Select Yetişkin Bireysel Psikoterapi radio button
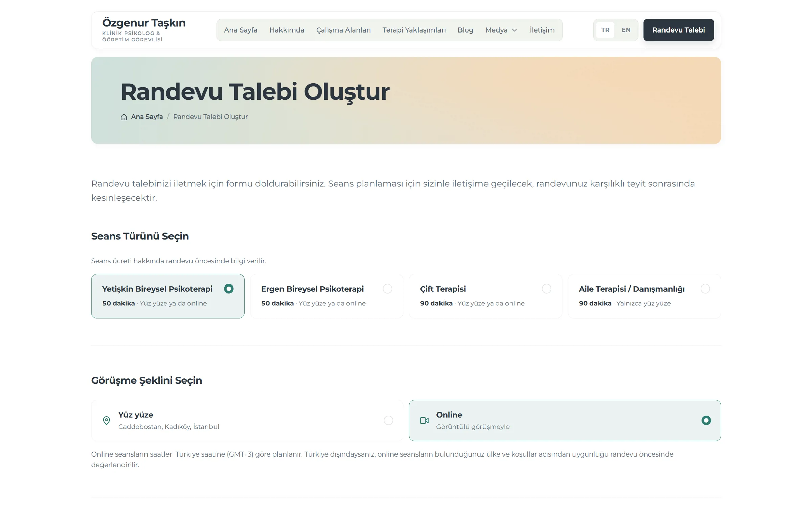 click(229, 289)
